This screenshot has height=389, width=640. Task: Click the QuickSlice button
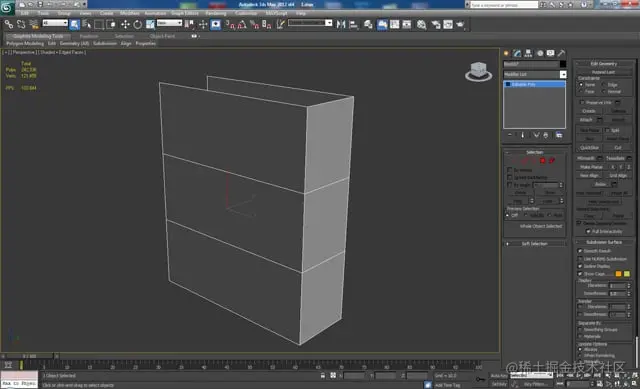(589, 148)
